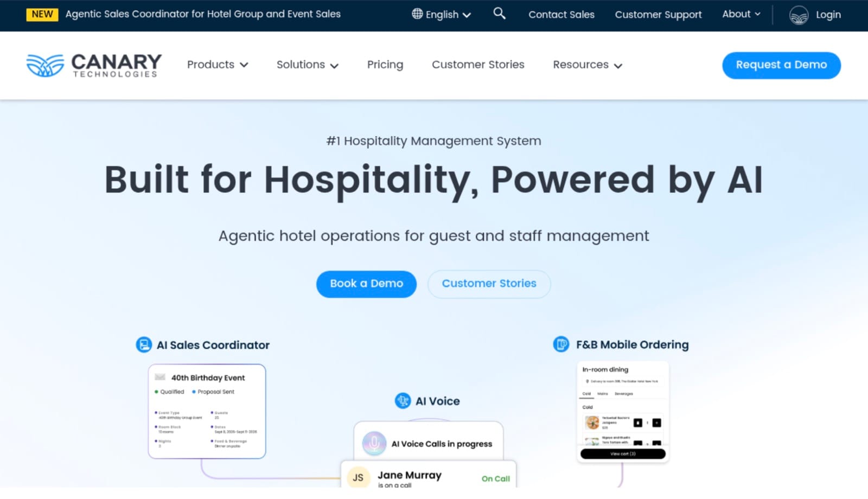Click the AI Voice icon
868x499 pixels.
(403, 401)
